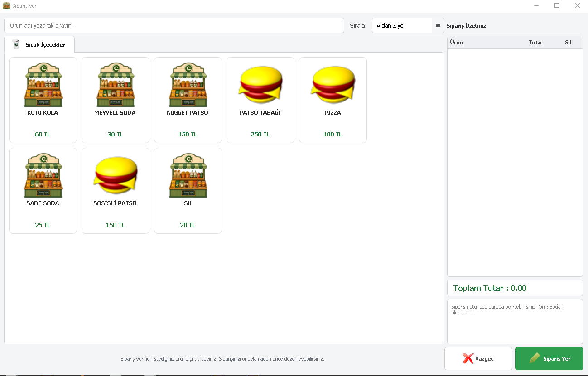Choose the MEYVELİ SODA stall icon

pyautogui.click(x=116, y=85)
